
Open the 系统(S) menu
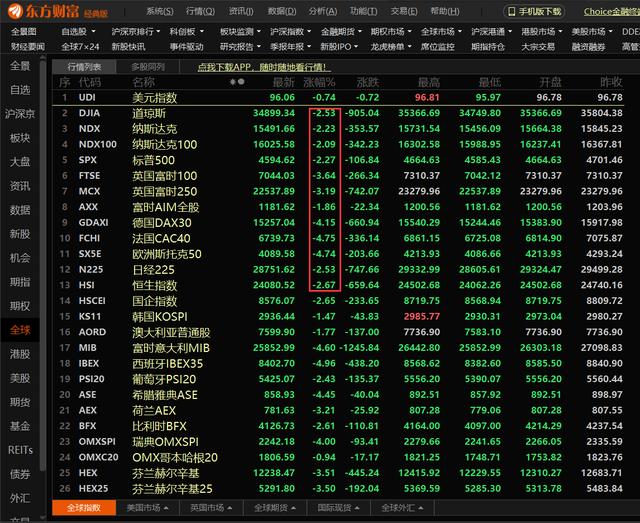tap(160, 11)
